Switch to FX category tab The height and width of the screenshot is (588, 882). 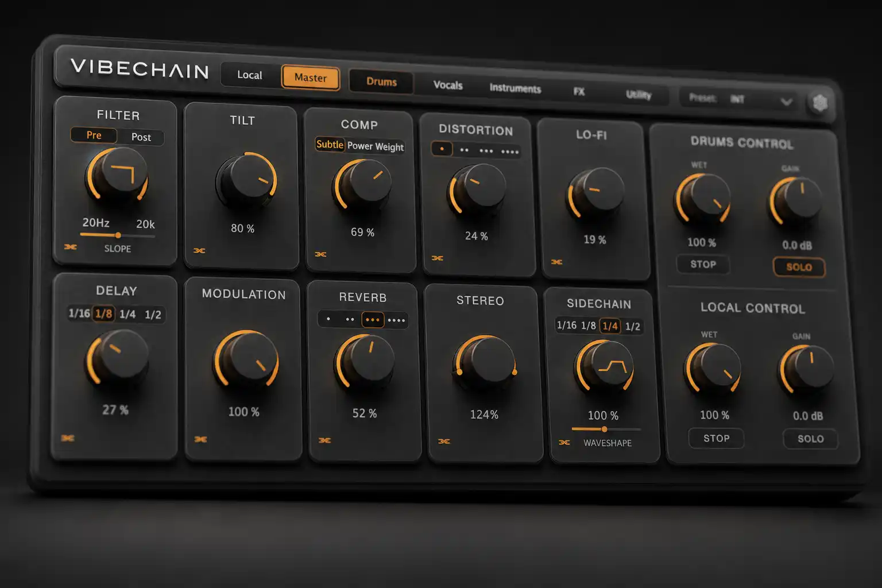click(579, 91)
